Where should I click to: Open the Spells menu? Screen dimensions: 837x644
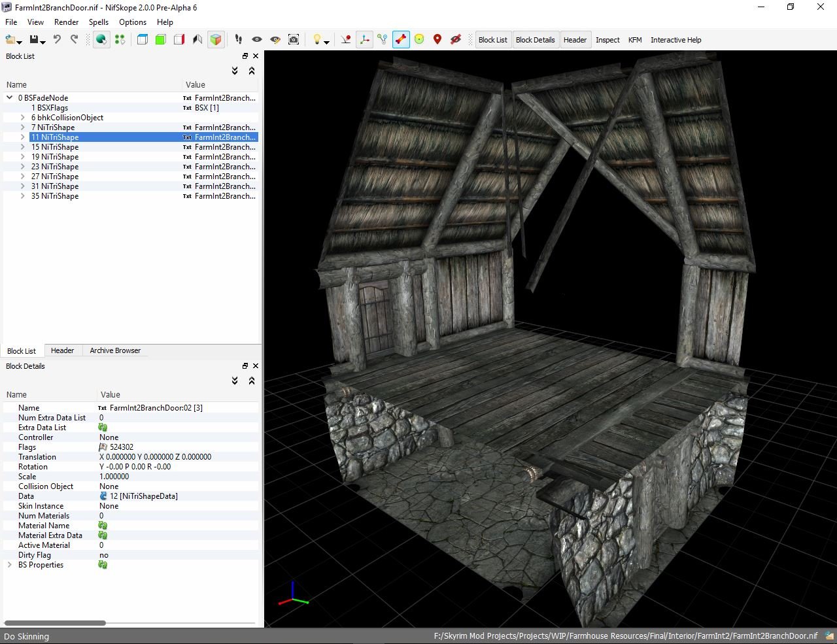pos(99,22)
